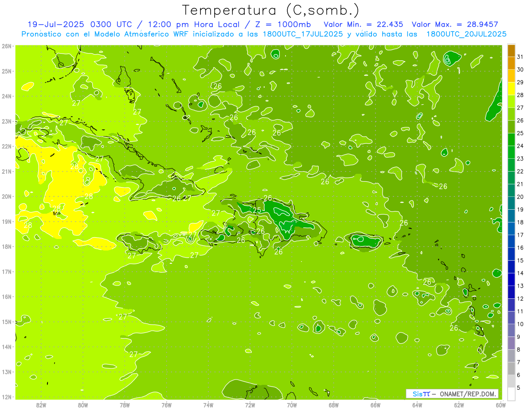
Task: Click the "70W" longitude axis label
Action: [x=292, y=405]
